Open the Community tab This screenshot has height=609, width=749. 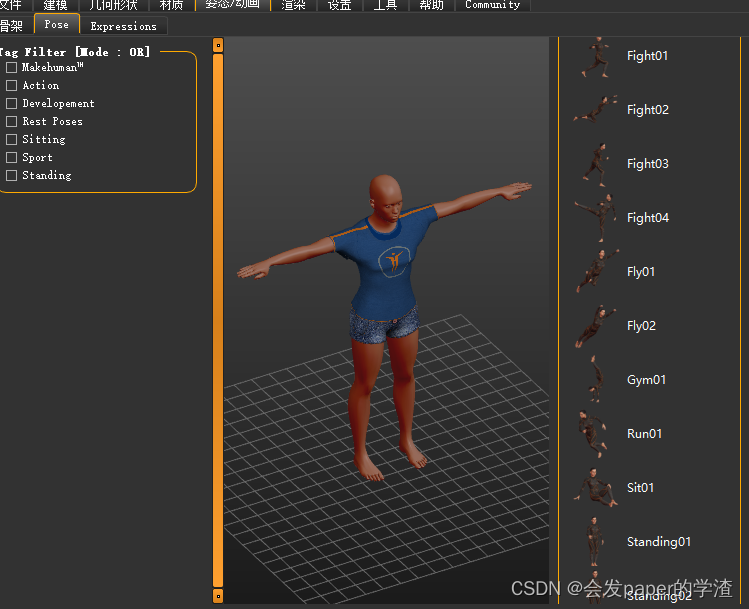(492, 5)
